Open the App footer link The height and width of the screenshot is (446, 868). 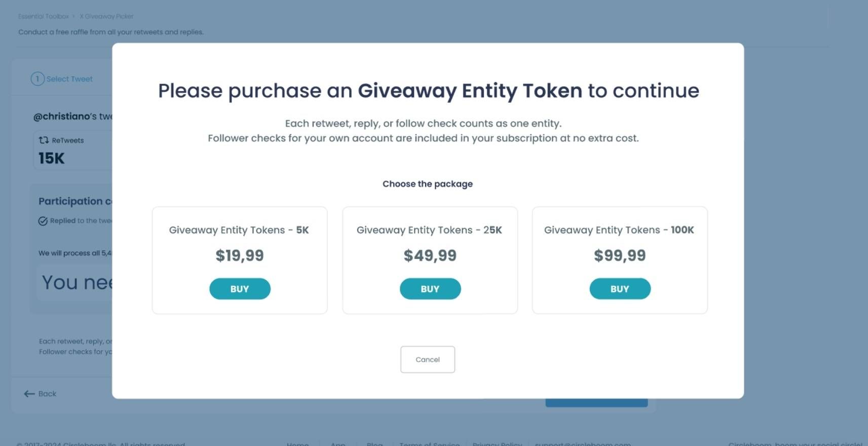tap(337, 443)
